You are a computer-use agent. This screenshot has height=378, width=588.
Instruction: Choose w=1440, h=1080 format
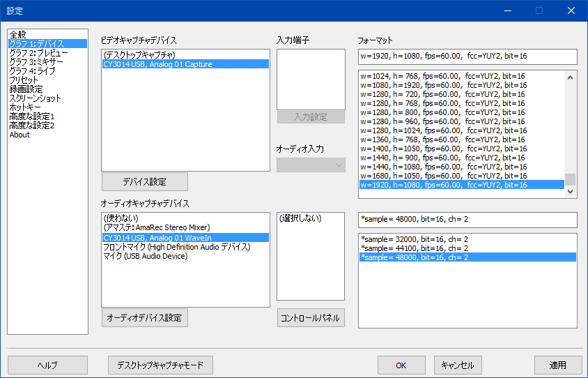click(462, 167)
